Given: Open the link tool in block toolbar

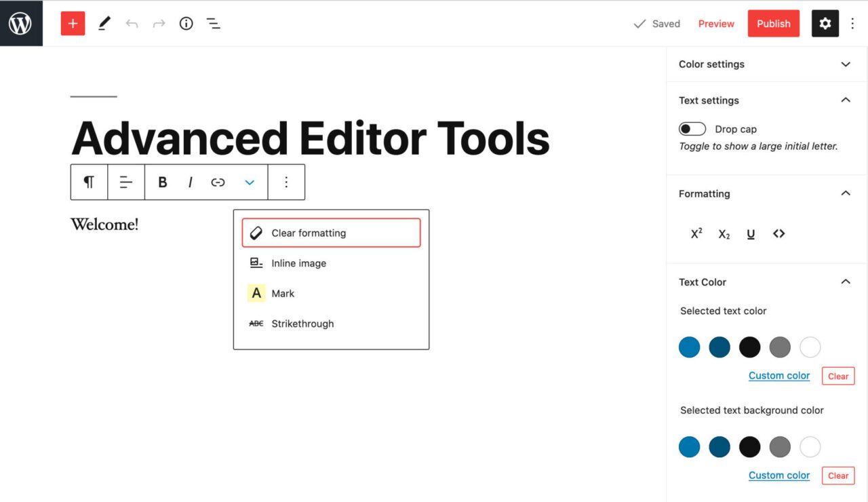Looking at the screenshot, I should (218, 182).
